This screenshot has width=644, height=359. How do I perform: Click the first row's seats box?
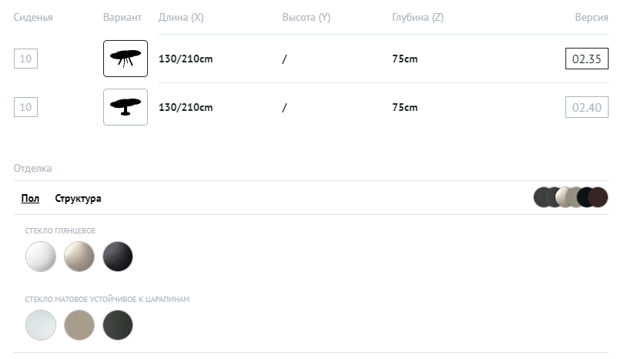click(25, 59)
